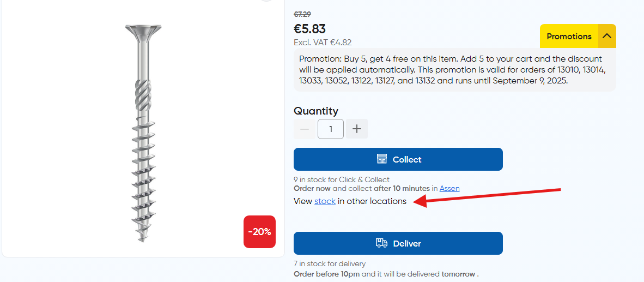
Task: Click the 7 in stock for delivery text
Action: click(330, 264)
